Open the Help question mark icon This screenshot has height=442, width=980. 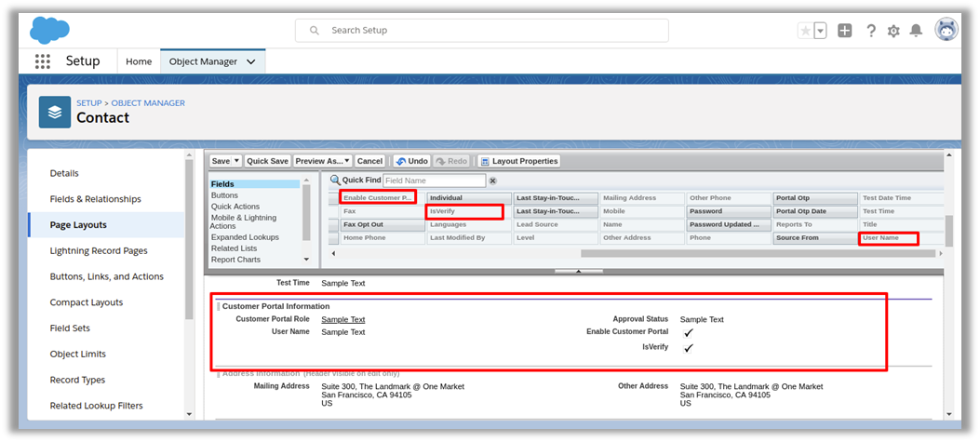(x=870, y=31)
